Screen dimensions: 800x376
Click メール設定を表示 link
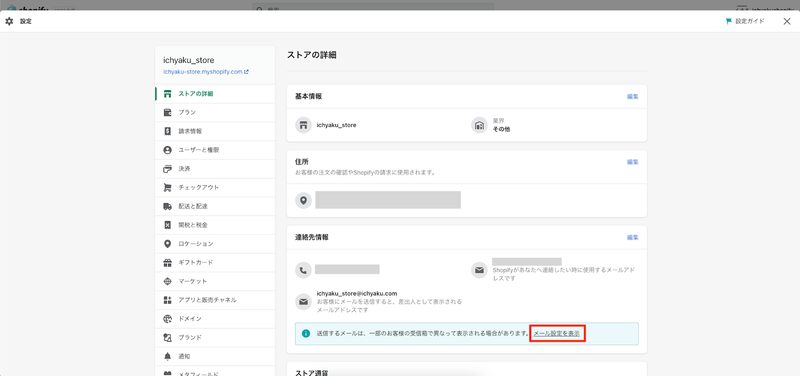click(x=557, y=334)
